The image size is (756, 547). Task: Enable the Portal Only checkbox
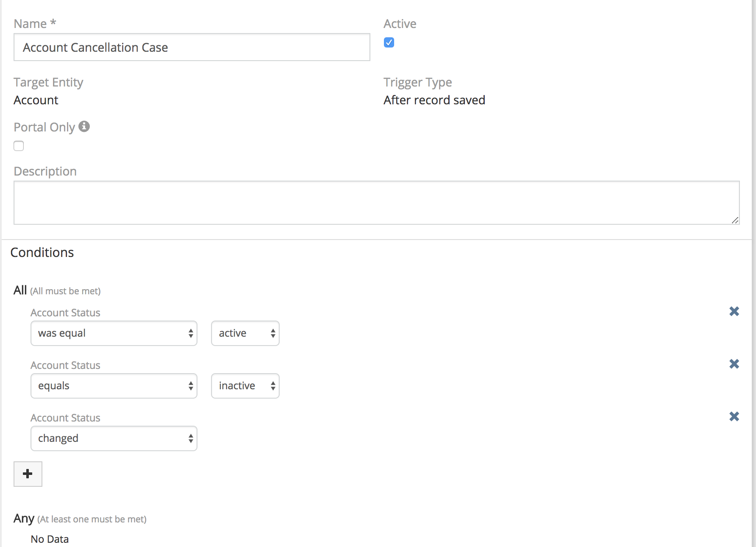[19, 146]
